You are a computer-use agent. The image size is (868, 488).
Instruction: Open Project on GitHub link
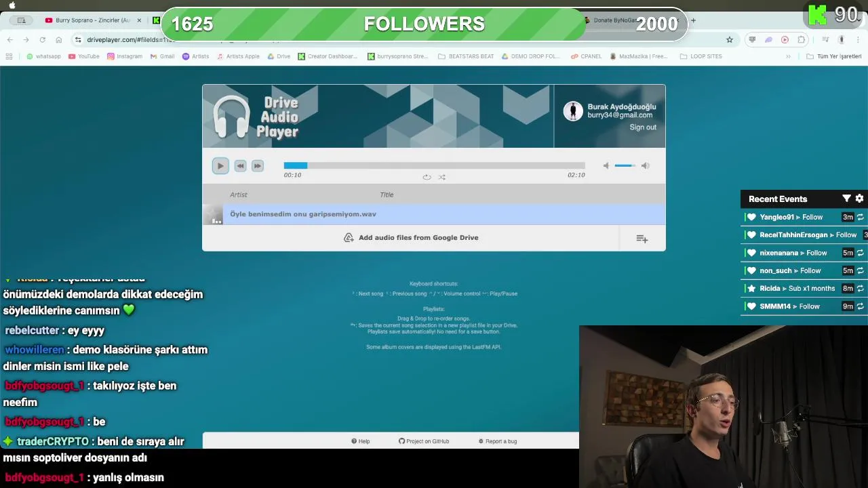424,441
